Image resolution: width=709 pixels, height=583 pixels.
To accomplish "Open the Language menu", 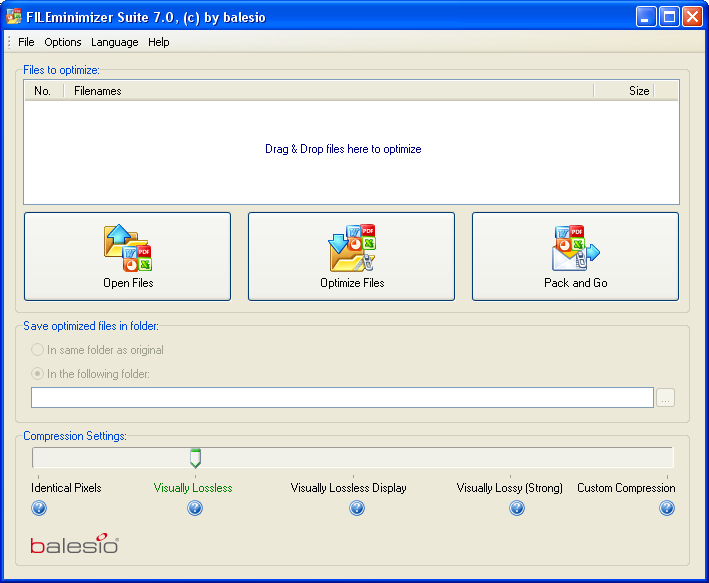I will [x=115, y=42].
